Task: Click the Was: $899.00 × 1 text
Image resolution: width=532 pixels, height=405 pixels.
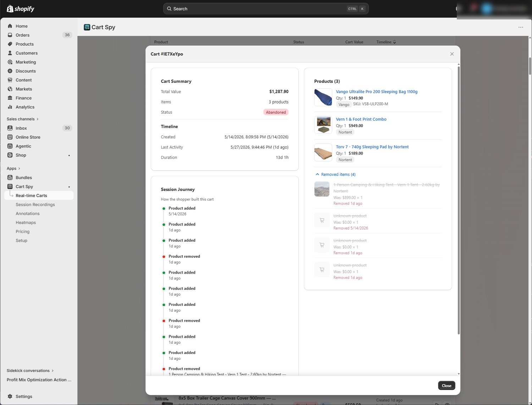Action: pos(348,198)
